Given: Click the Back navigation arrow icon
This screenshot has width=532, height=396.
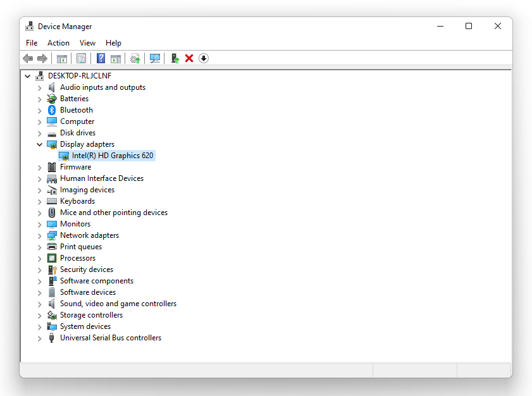Looking at the screenshot, I should pyautogui.click(x=28, y=58).
